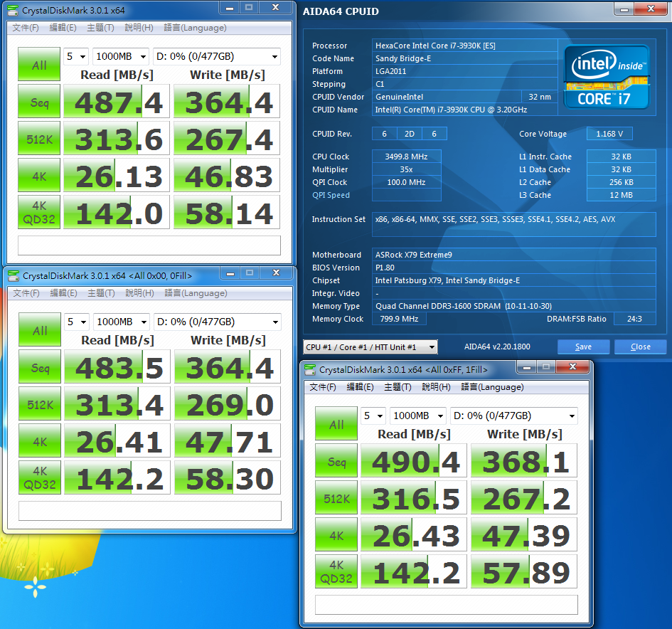Image resolution: width=672 pixels, height=629 pixels.
Task: Run all tests in the 1Fill CrystalDiskMark window
Action: click(336, 423)
